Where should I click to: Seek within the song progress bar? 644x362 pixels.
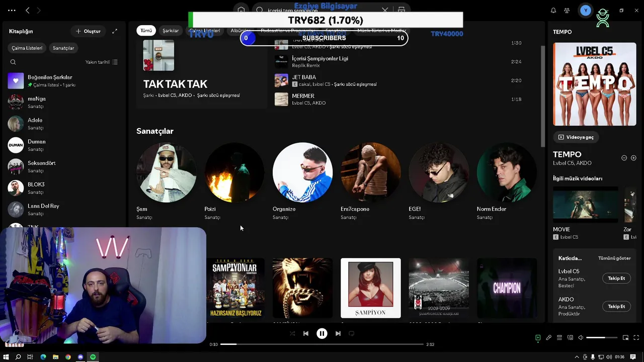[322, 344]
